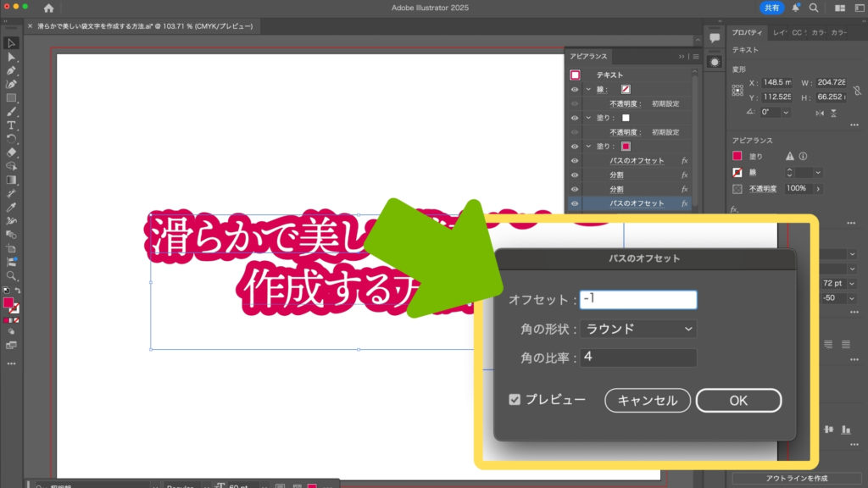Pick the Rectangle tool

point(11,97)
